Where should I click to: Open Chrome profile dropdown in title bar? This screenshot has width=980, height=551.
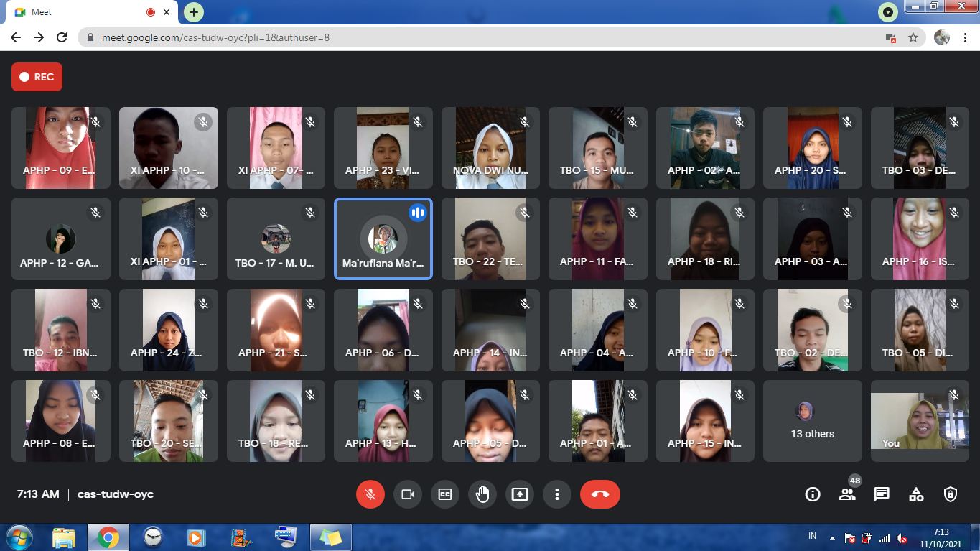click(x=888, y=12)
